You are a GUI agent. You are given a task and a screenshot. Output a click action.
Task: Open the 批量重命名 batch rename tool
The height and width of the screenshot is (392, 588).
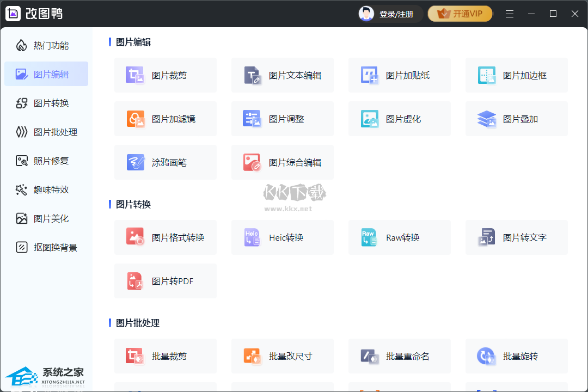pos(399,356)
